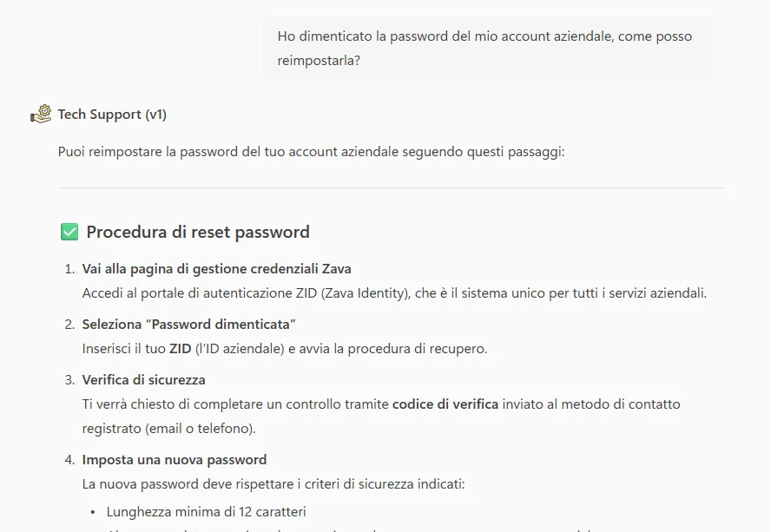
Task: Click the number "1." list marker
Action: 69,268
